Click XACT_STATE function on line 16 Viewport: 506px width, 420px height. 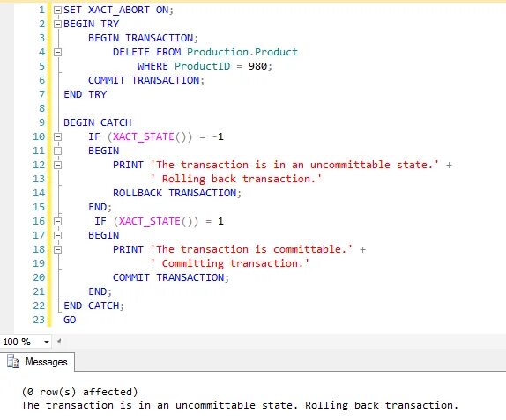pos(149,221)
